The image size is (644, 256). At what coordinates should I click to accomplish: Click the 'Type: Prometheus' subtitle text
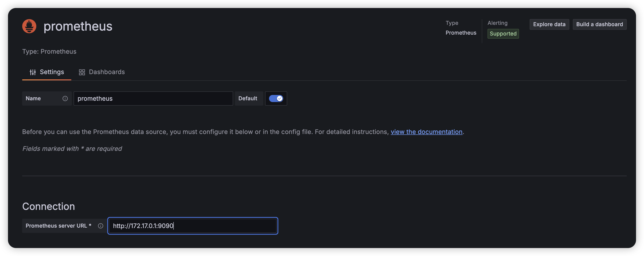click(49, 51)
